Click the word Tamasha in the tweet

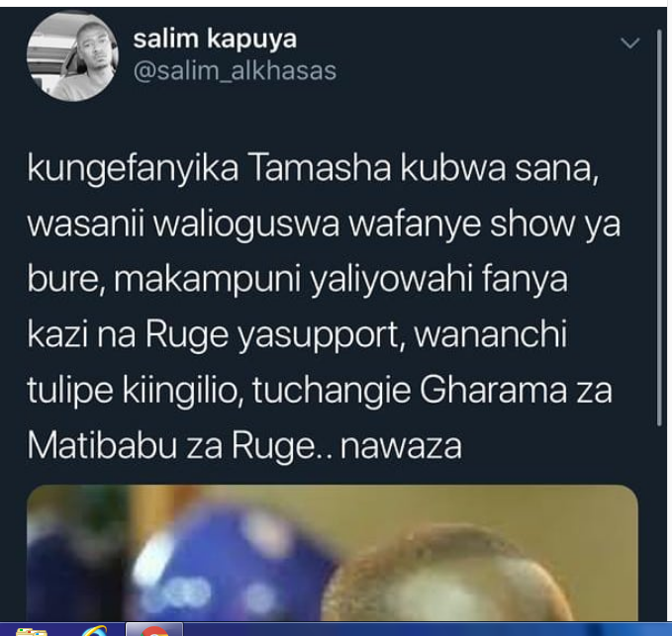tap(320, 168)
